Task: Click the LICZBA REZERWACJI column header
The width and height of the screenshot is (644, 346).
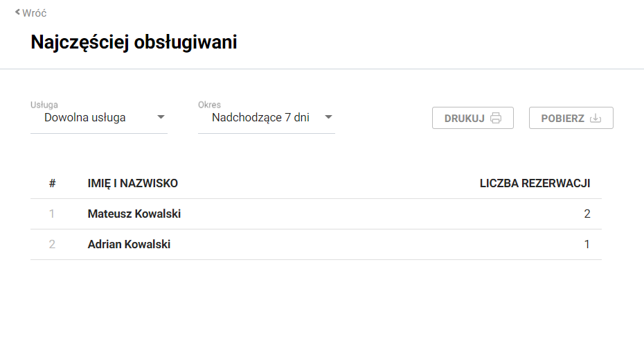Action: coord(535,184)
